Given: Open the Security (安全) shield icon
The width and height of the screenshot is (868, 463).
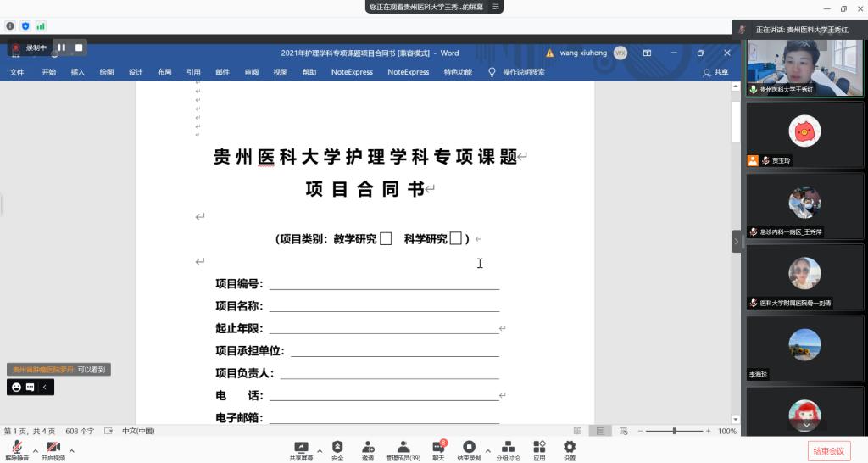Looking at the screenshot, I should [x=337, y=447].
